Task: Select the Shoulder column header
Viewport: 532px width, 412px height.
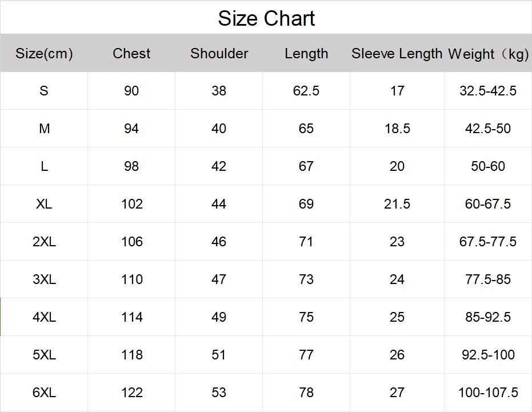Action: click(219, 54)
